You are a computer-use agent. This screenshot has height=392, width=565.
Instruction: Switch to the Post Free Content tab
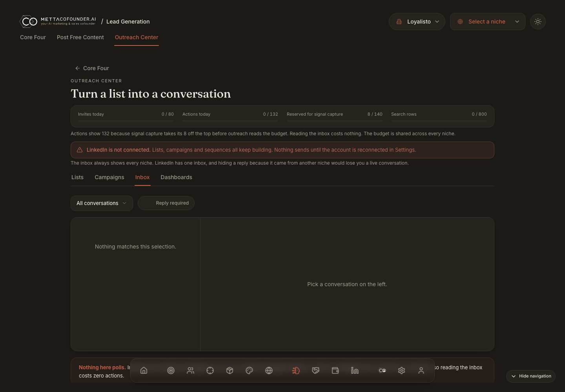pyautogui.click(x=80, y=37)
